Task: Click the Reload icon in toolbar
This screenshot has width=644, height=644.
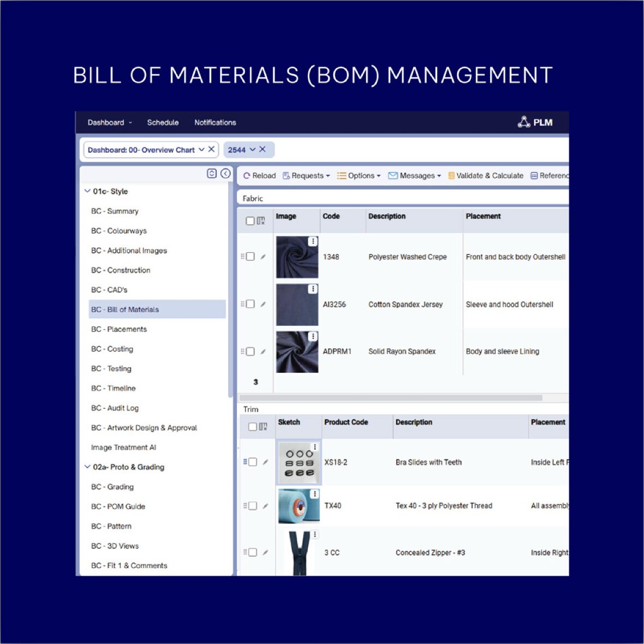Action: [x=247, y=176]
